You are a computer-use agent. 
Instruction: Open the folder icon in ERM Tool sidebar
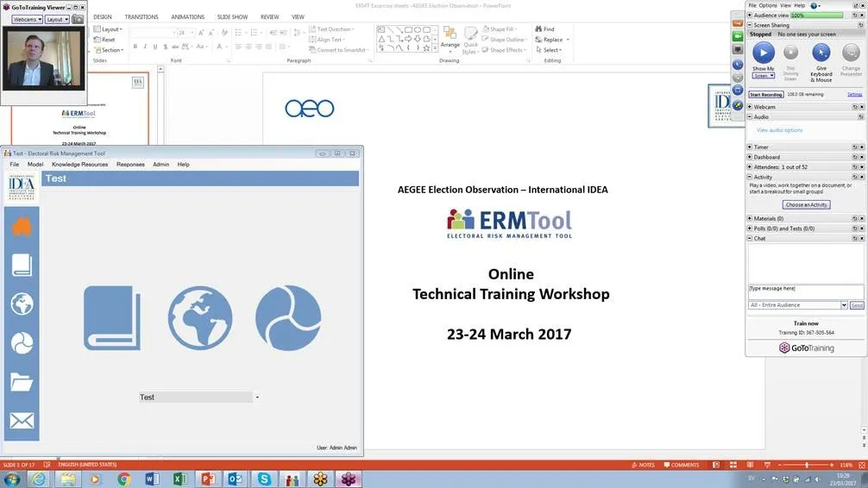click(x=22, y=382)
